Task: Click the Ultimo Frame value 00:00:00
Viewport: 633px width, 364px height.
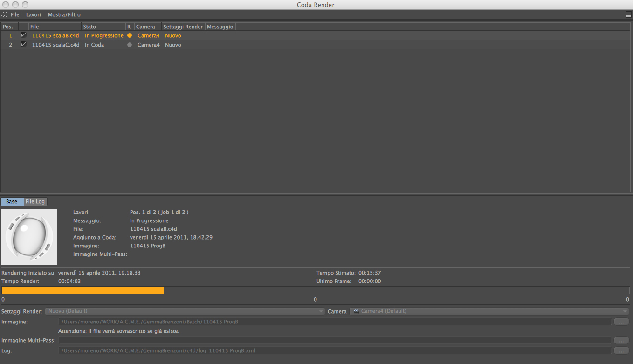Action: point(370,281)
